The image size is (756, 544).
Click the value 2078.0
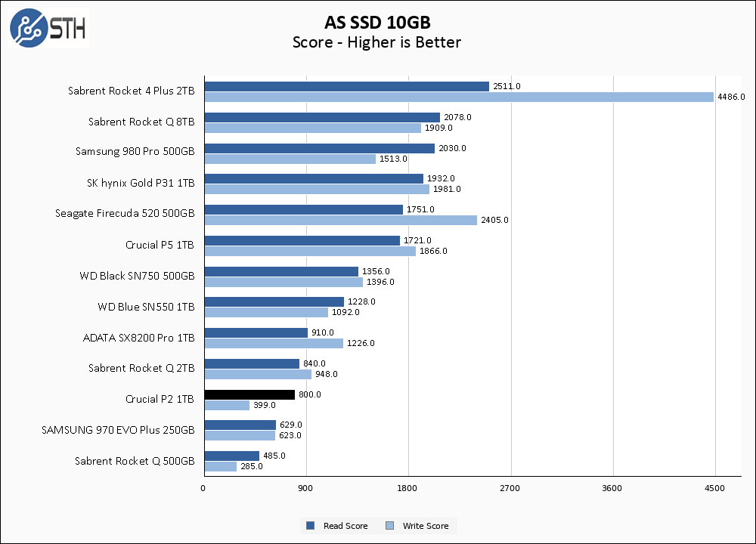[x=457, y=117]
